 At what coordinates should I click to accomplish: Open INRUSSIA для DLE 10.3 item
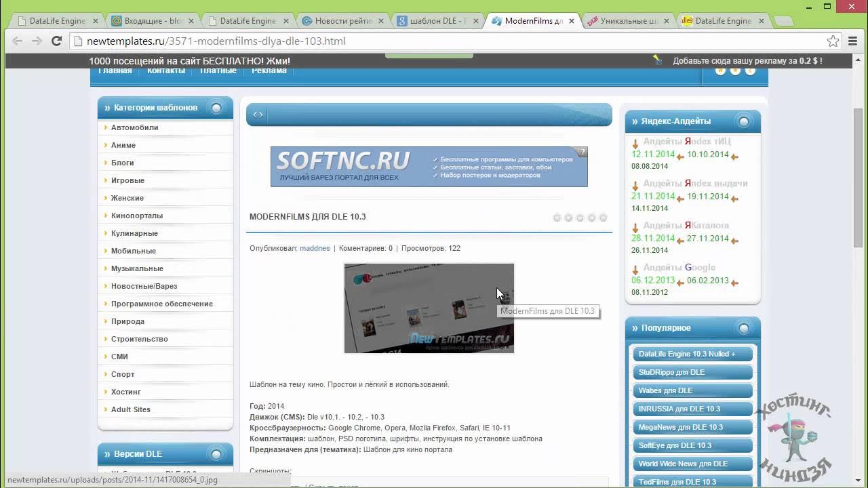point(692,409)
